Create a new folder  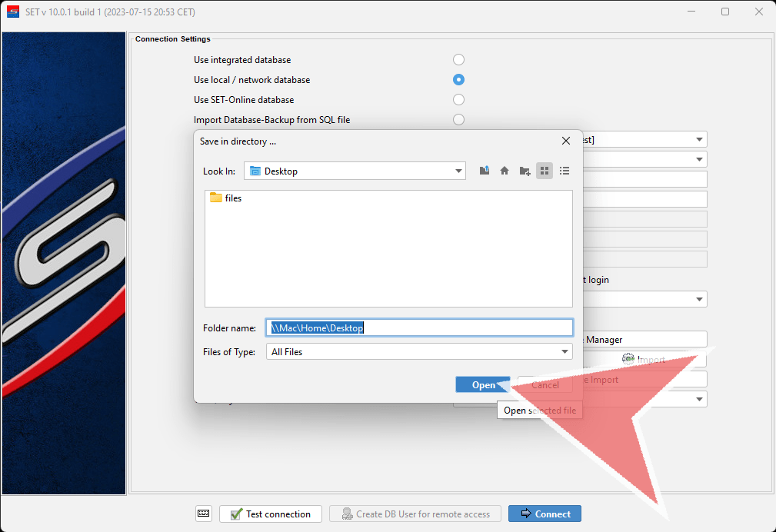click(525, 171)
